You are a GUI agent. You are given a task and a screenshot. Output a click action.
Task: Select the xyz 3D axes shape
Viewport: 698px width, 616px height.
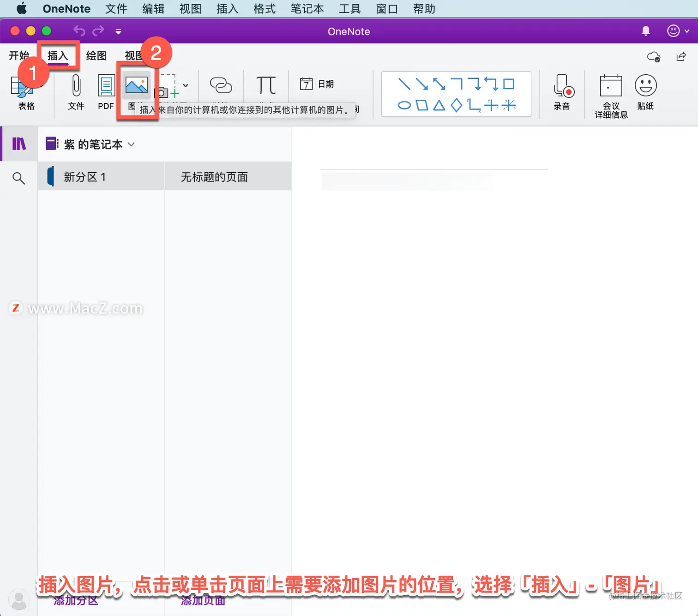coord(509,105)
